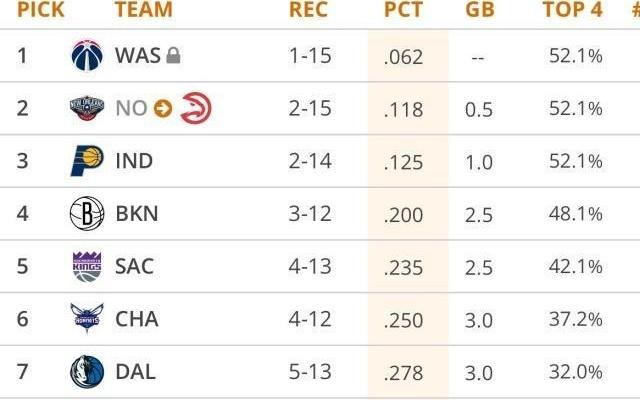Click the GB column header
This screenshot has height=400, width=640.
point(479,10)
